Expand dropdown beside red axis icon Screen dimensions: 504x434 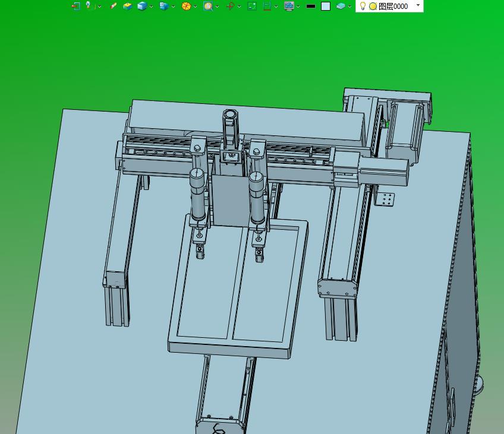(x=239, y=7)
